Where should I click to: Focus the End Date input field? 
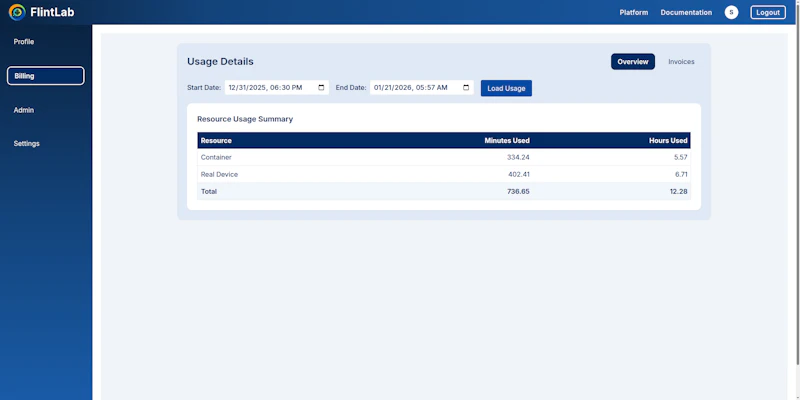(421, 88)
